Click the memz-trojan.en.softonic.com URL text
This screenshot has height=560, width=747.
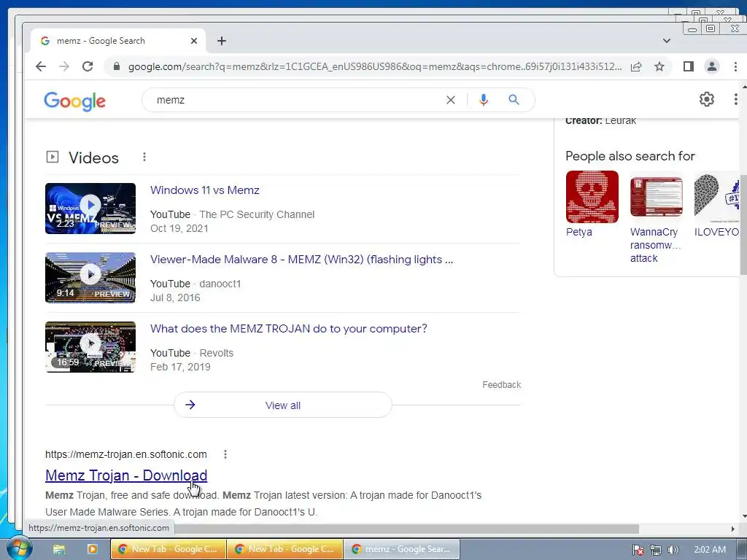(126, 455)
